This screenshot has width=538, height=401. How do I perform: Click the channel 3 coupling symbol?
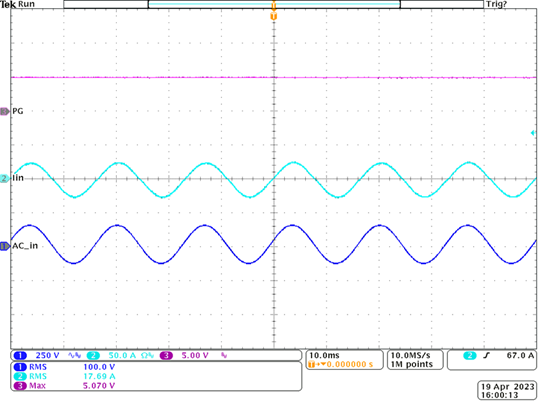224,355
